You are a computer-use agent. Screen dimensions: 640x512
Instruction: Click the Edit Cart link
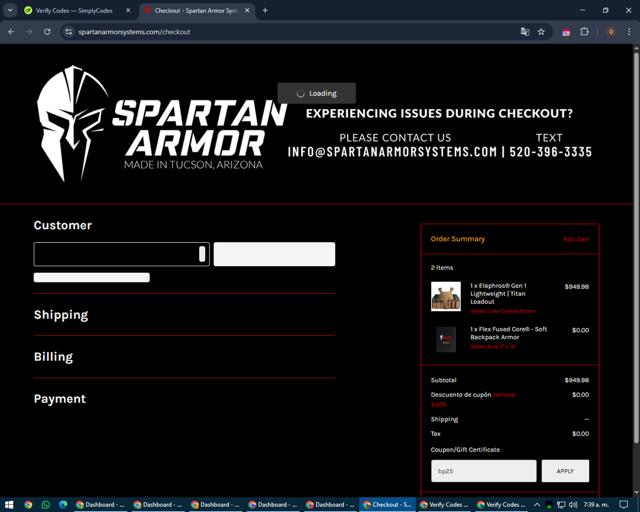click(x=576, y=239)
